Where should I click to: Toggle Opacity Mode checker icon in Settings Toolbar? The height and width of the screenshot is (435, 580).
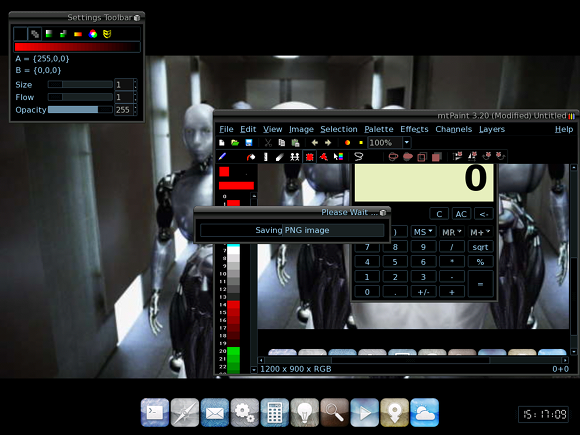coord(35,34)
